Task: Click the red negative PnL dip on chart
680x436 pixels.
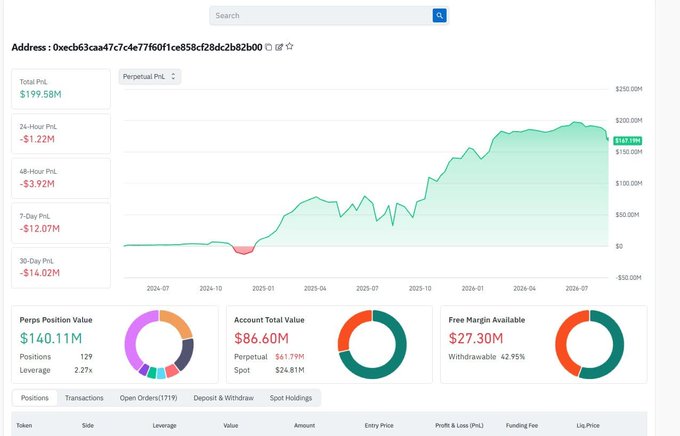Action: 243,250
